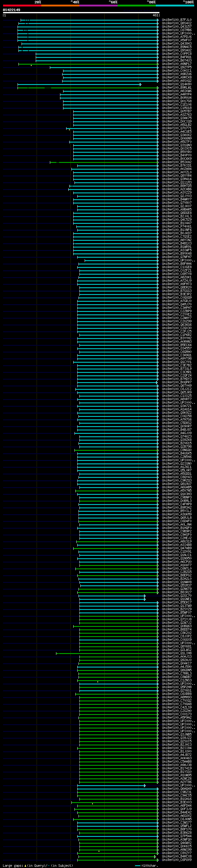Click the cyan ~100% identity legend segment
197x868 pixels.
pos(175,6)
